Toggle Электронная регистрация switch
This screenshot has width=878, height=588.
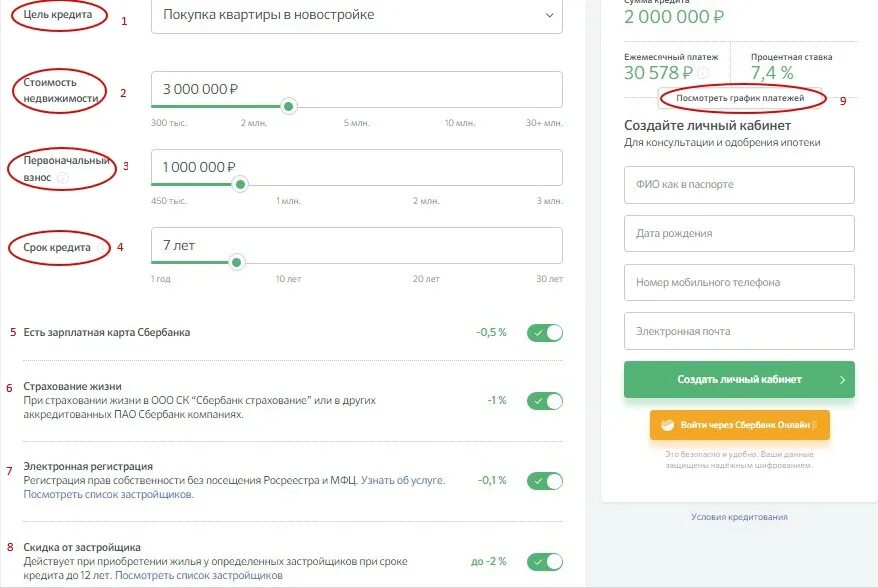click(545, 481)
